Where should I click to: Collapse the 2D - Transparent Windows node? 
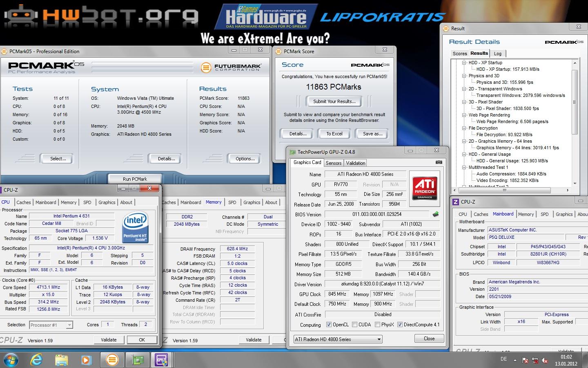tap(464, 89)
